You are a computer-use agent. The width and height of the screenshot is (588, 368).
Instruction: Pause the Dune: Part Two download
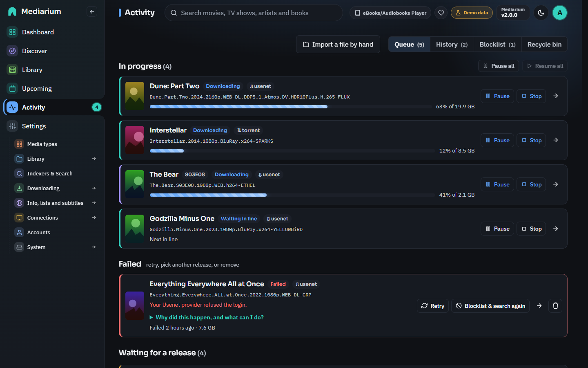click(x=497, y=96)
